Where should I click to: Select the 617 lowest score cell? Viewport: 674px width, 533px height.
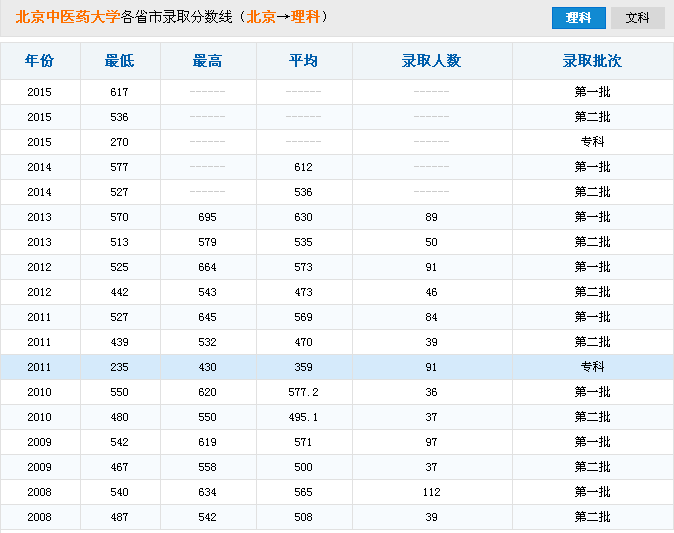119,92
